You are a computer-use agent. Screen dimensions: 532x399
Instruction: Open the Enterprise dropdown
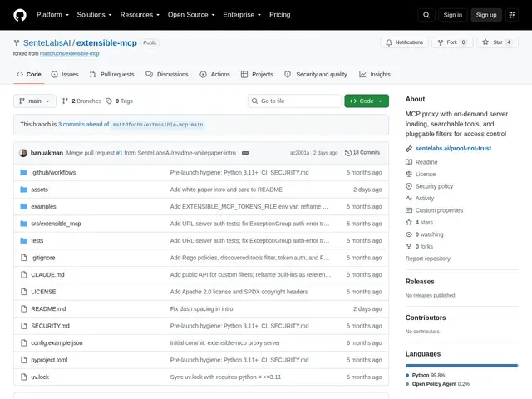click(x=242, y=15)
